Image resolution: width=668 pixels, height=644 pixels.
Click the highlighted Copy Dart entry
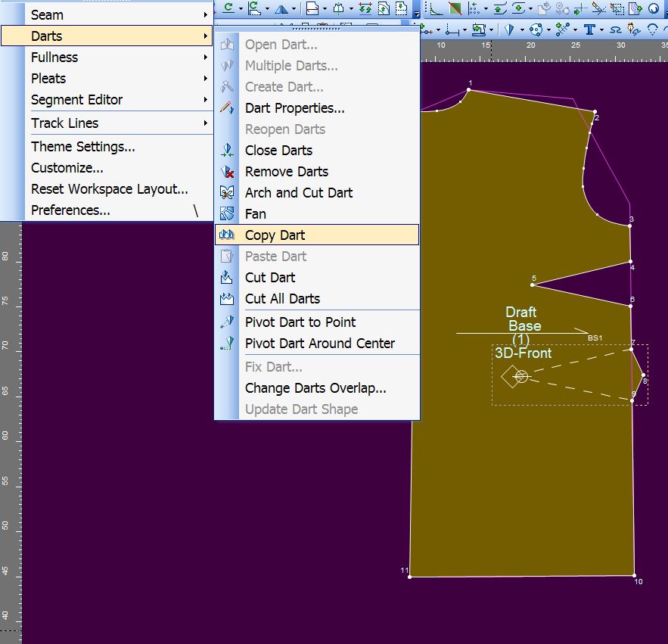click(x=317, y=235)
